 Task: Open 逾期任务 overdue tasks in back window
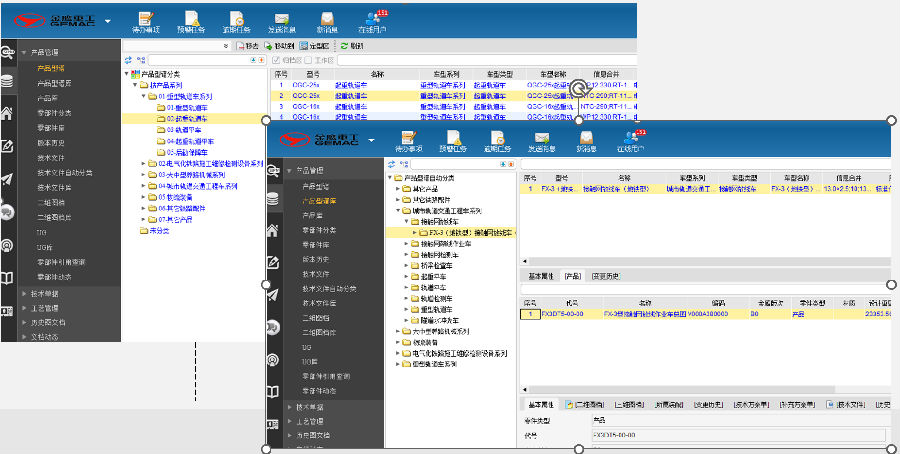coord(236,22)
